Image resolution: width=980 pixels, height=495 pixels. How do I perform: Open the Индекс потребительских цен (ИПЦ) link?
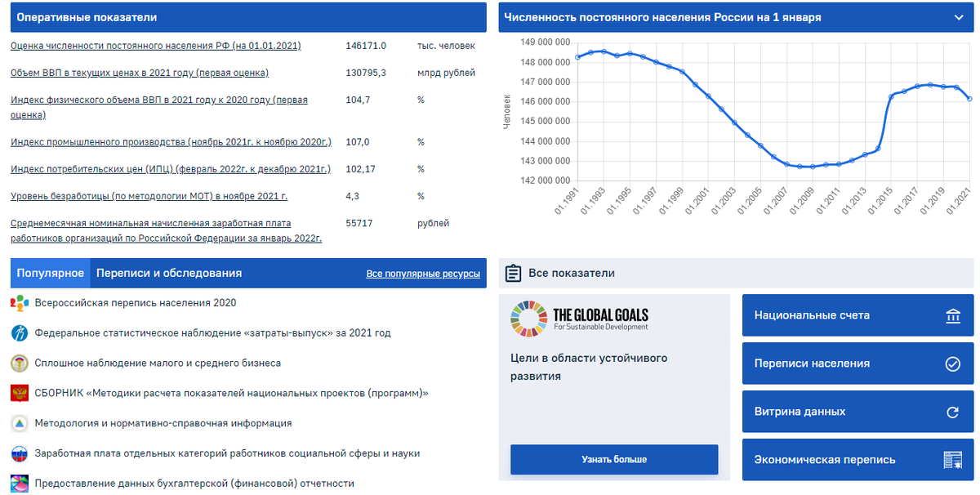pyautogui.click(x=171, y=169)
